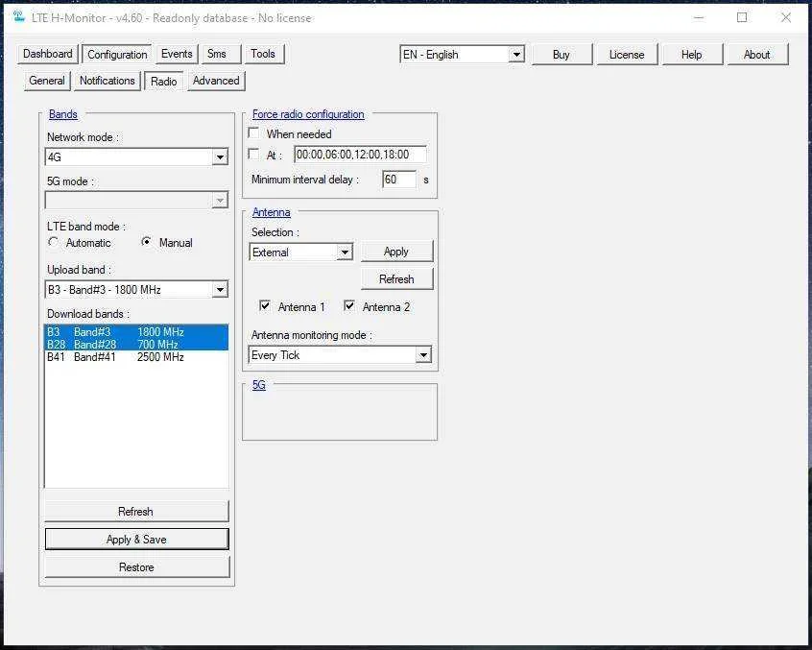
Task: Uncheck the Antenna 1 checkbox
Action: (x=265, y=306)
